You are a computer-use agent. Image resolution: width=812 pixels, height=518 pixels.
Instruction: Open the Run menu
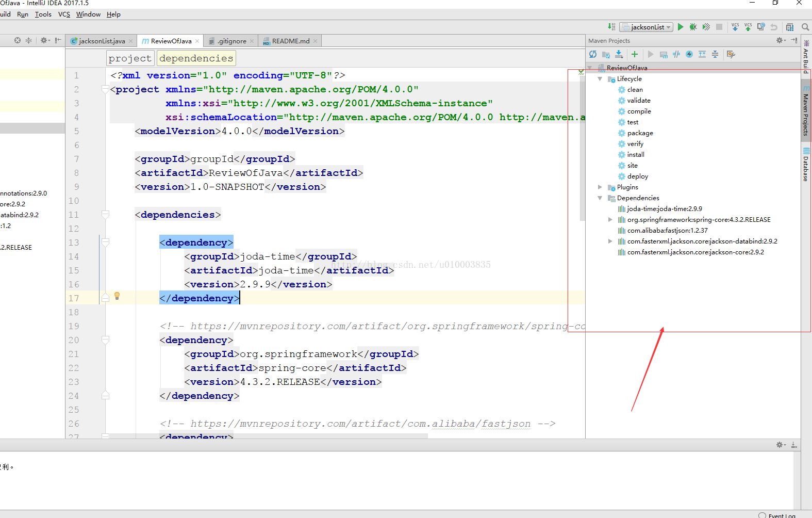click(23, 14)
